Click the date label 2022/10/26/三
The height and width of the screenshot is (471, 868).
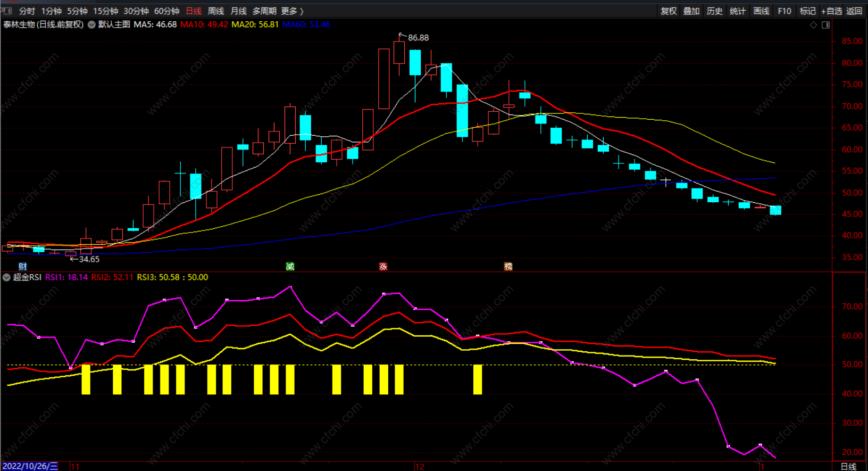click(x=30, y=466)
